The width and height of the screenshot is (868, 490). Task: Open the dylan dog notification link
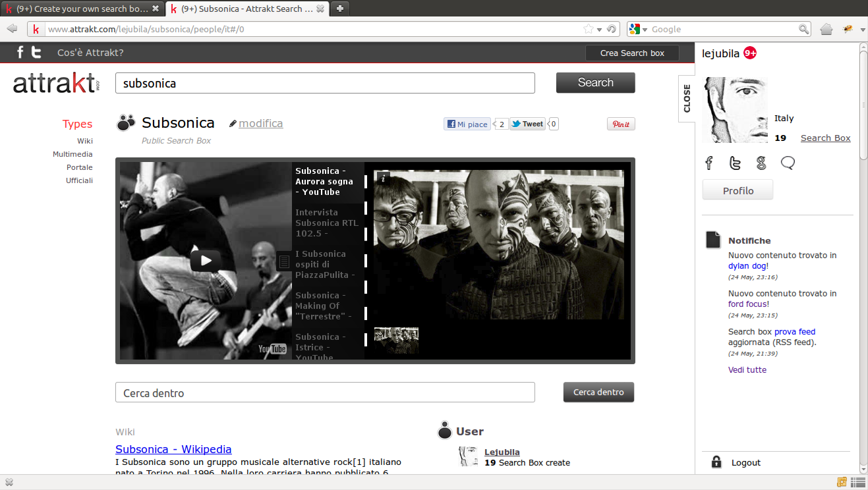747,266
